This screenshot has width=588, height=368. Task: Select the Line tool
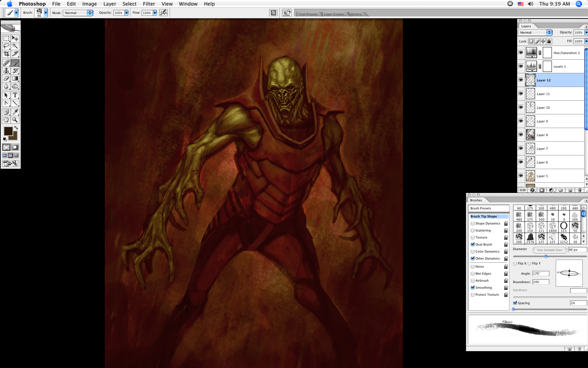click(15, 103)
